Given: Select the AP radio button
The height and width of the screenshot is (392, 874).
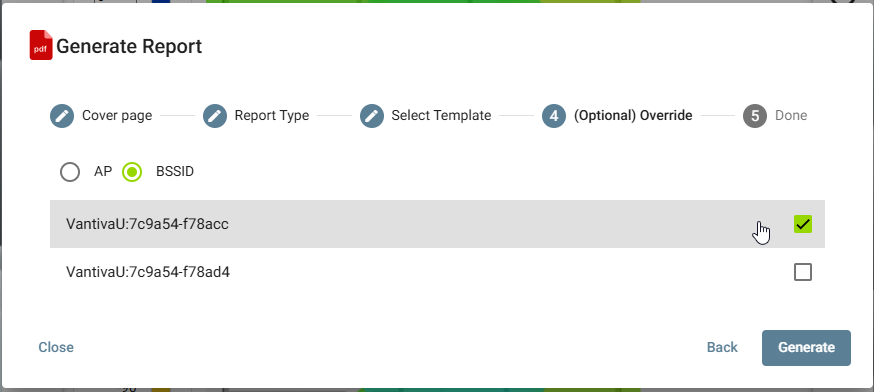Looking at the screenshot, I should (x=70, y=172).
